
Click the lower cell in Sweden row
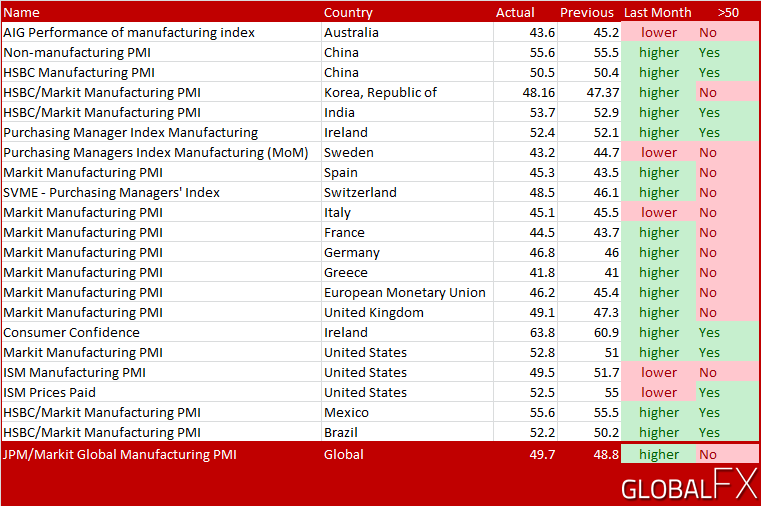pyautogui.click(x=659, y=152)
